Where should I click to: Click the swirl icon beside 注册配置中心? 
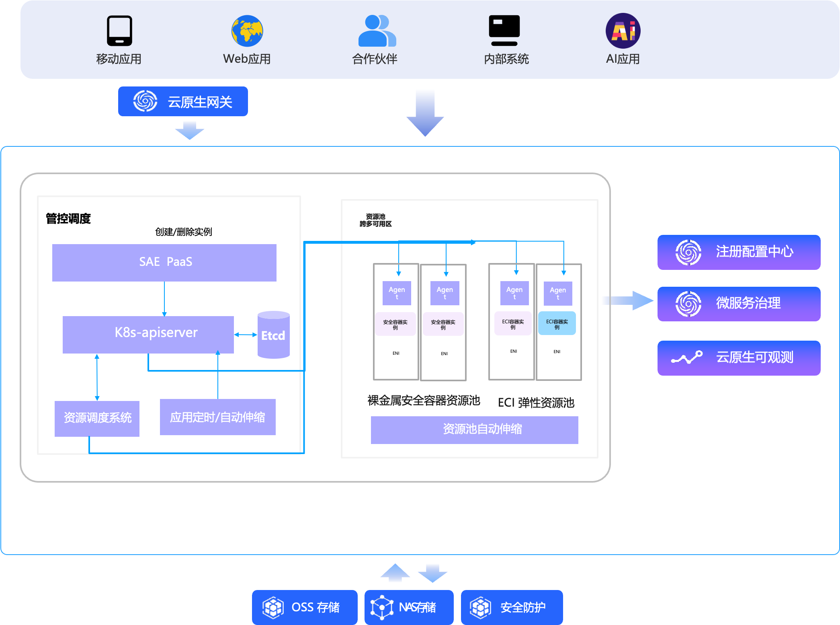(x=688, y=252)
